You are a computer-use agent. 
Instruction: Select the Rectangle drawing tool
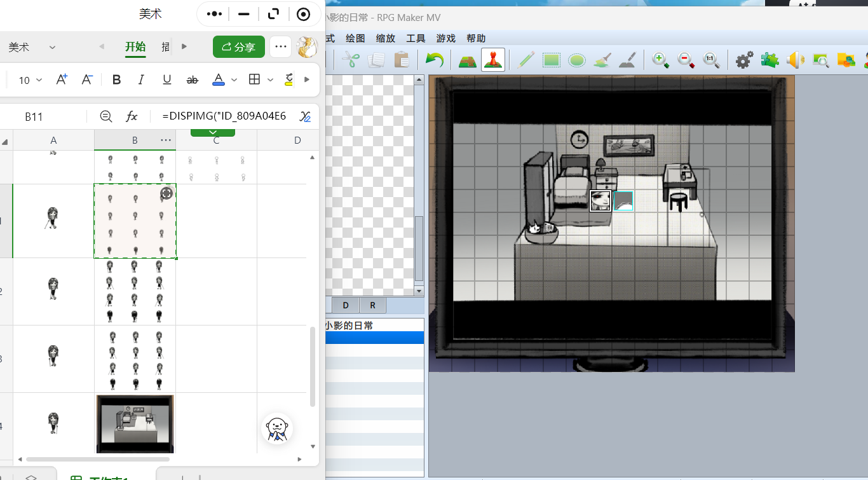tap(551, 60)
